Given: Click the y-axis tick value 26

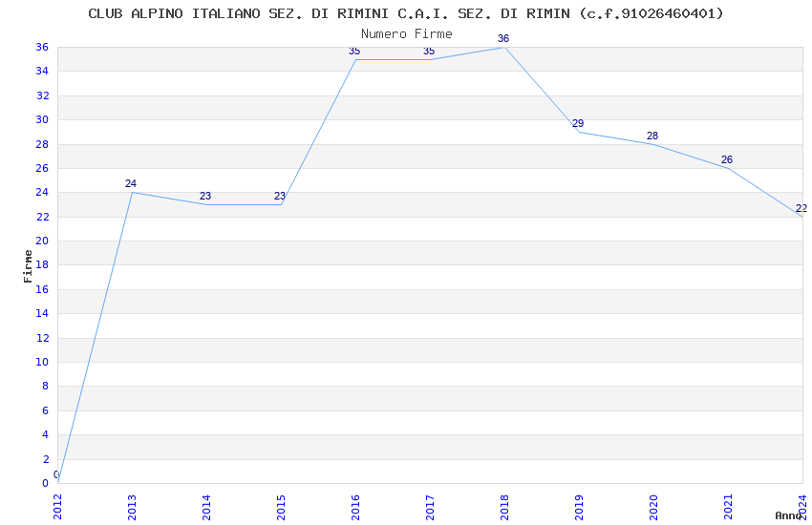Looking at the screenshot, I should click(x=42, y=168).
